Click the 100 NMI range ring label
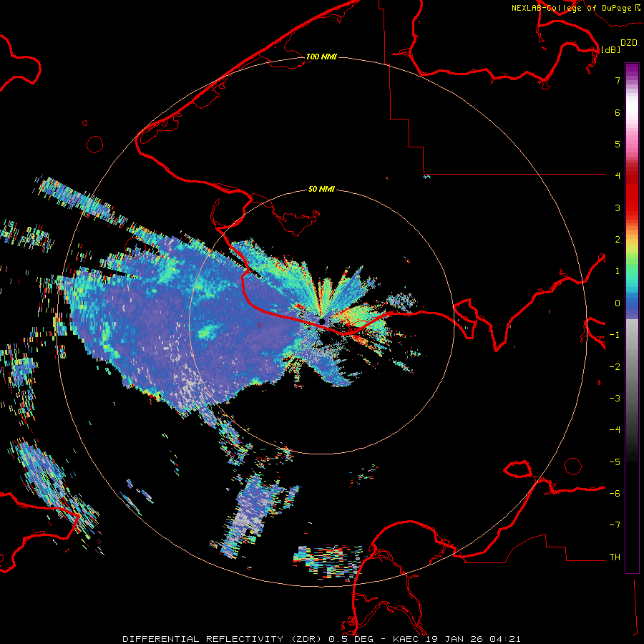This screenshot has width=644, height=644. [x=321, y=57]
